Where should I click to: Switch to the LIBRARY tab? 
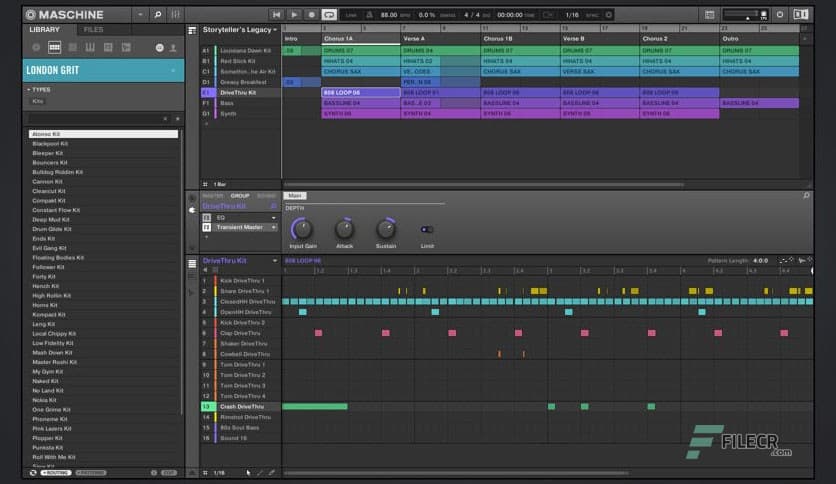(x=44, y=29)
